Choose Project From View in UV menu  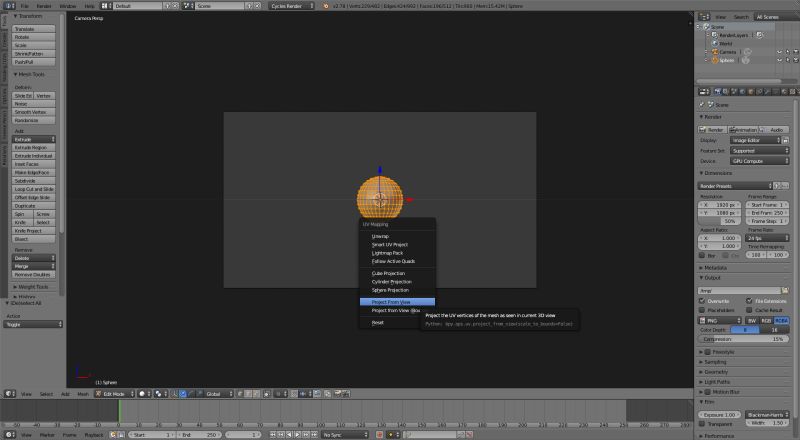tap(397, 302)
